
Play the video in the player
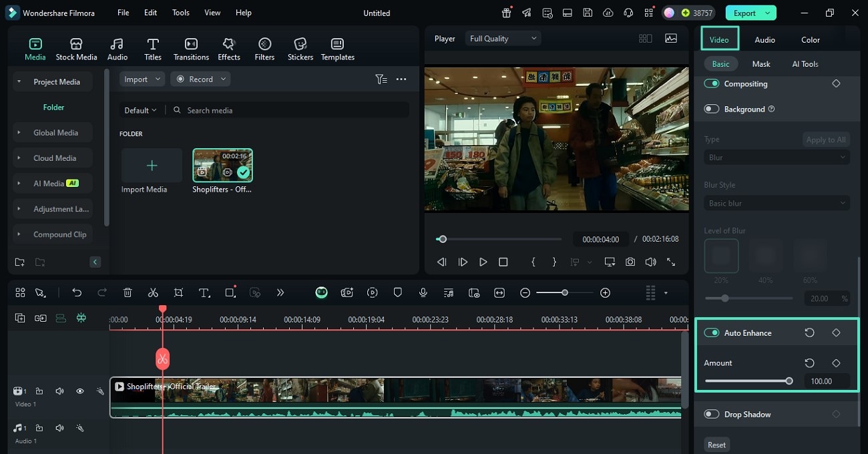(x=483, y=262)
